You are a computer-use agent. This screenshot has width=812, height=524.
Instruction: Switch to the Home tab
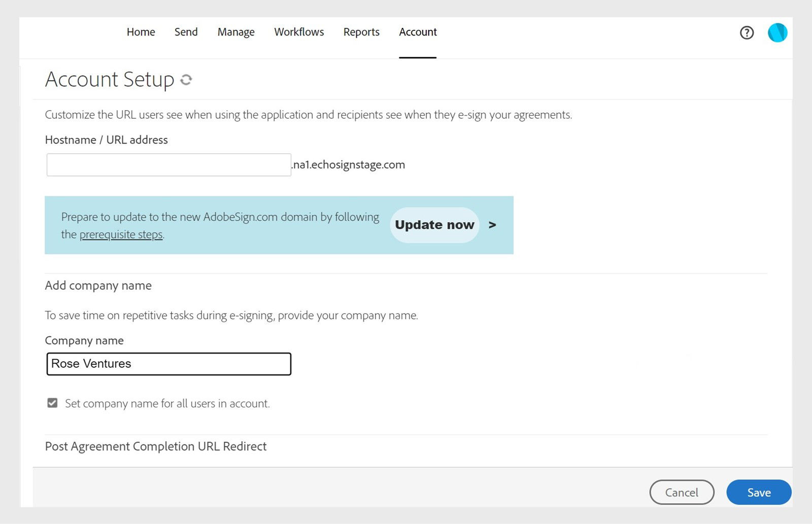(x=141, y=32)
